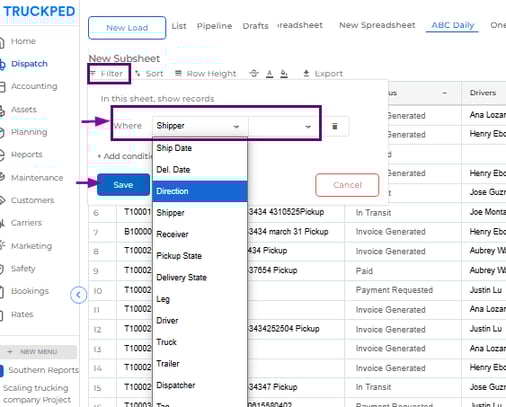Click the Marketing sidebar icon
The image size is (506, 407).
tap(2, 246)
